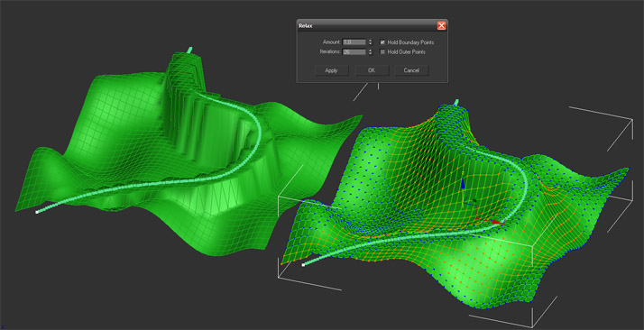Click spline tip atop the left mesh tower
644x330 pixels.
(x=189, y=50)
